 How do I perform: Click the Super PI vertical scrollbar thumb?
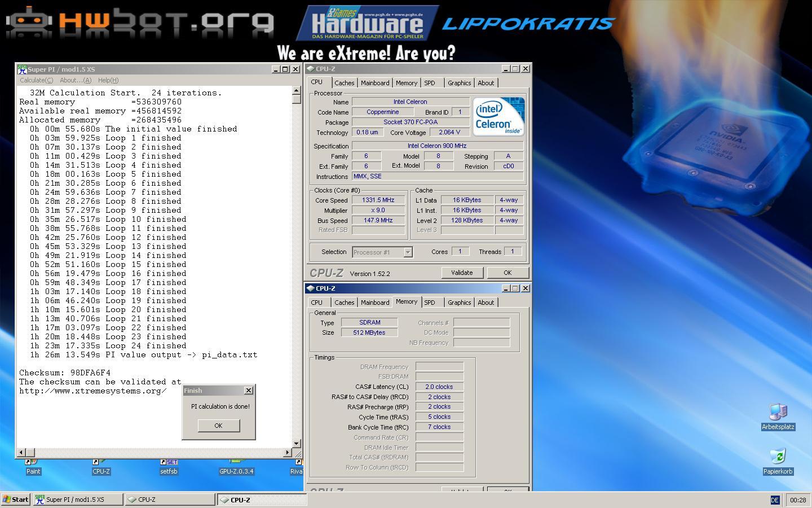coord(297,99)
